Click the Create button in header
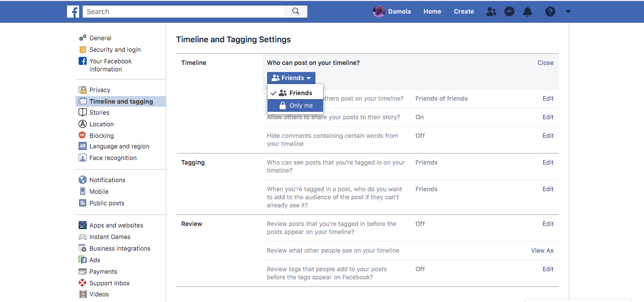Image resolution: width=644 pixels, height=302 pixels. pyautogui.click(x=464, y=12)
